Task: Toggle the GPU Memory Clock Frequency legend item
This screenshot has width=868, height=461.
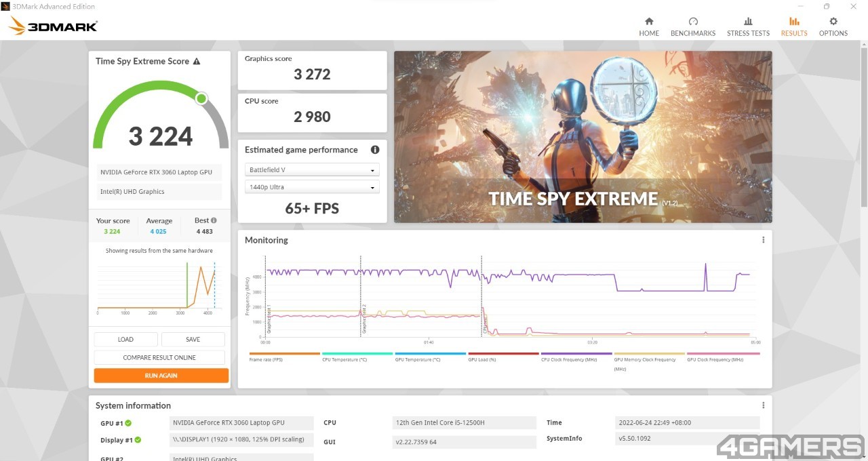Action: click(x=649, y=361)
